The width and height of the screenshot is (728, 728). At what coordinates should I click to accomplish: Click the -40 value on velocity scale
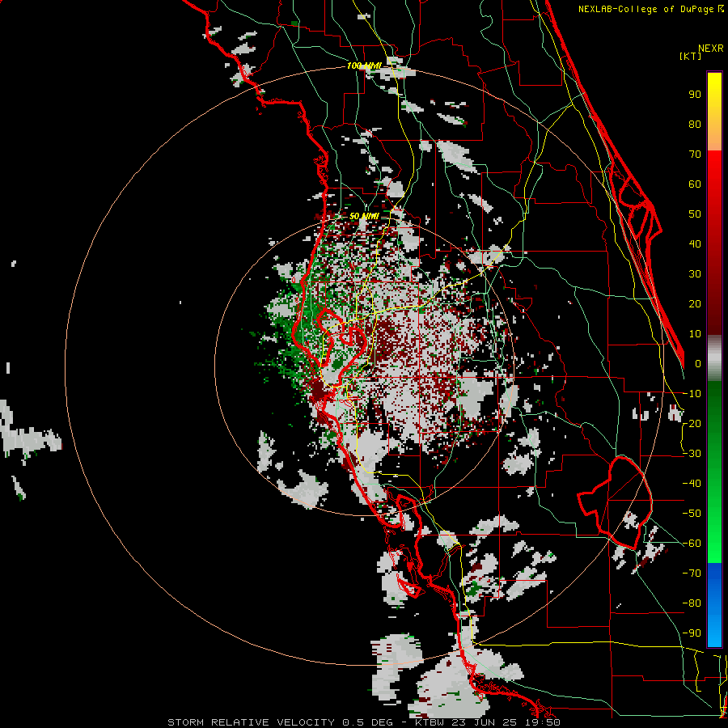click(x=692, y=484)
